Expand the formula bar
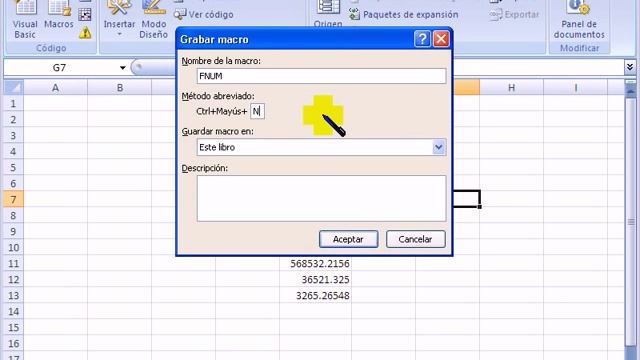Viewport: 640px width, 360px height. tap(630, 67)
